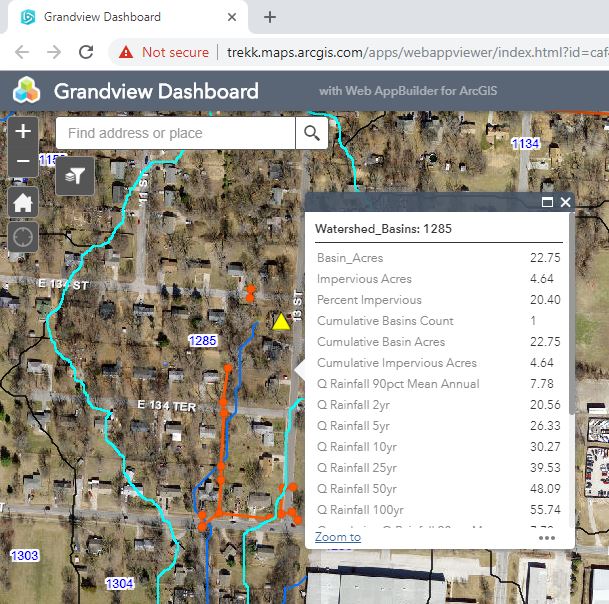This screenshot has height=604, width=609.
Task: Click with Web AppBuilder for ArcGIS subtitle
Action: [408, 91]
